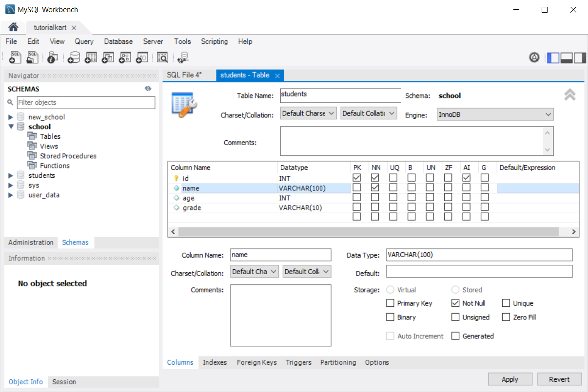The height and width of the screenshot is (392, 588).
Task: Create a new SQL tab icon
Action: [x=15, y=57]
